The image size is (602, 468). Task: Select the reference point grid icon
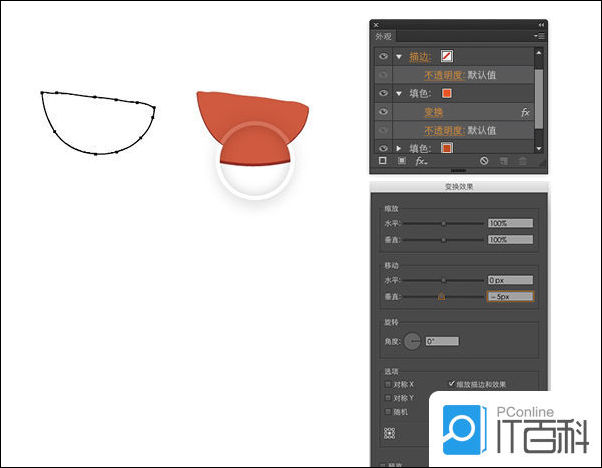coord(390,434)
